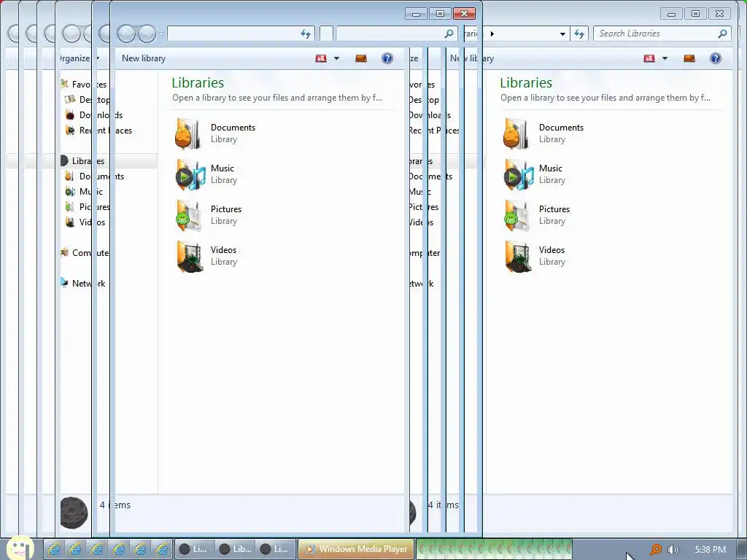Open the Music library in the front window
The width and height of the screenshot is (747, 560).
[x=206, y=174]
